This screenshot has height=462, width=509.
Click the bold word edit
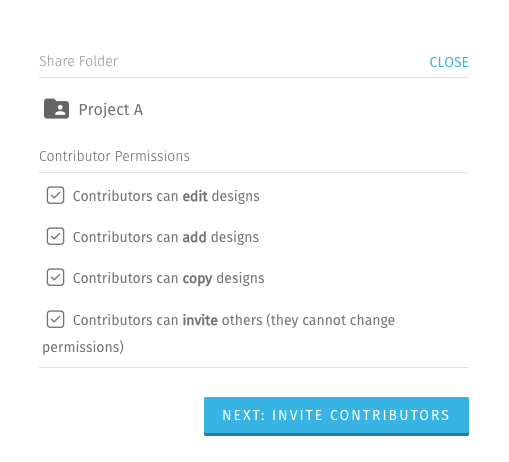[195, 196]
